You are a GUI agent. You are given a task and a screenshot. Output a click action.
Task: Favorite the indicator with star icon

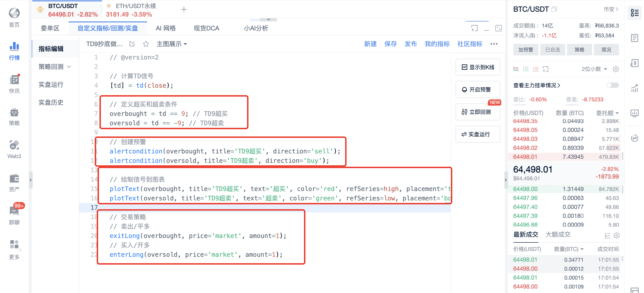pos(146,44)
